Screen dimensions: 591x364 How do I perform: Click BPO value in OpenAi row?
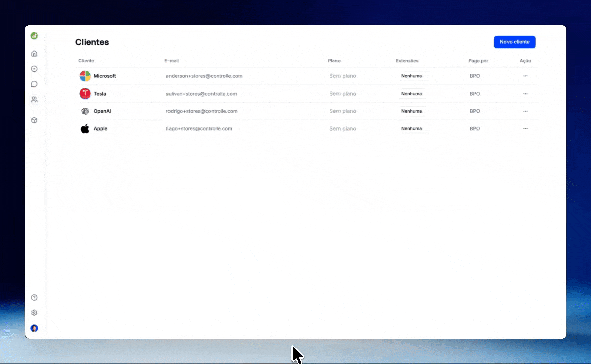click(475, 111)
